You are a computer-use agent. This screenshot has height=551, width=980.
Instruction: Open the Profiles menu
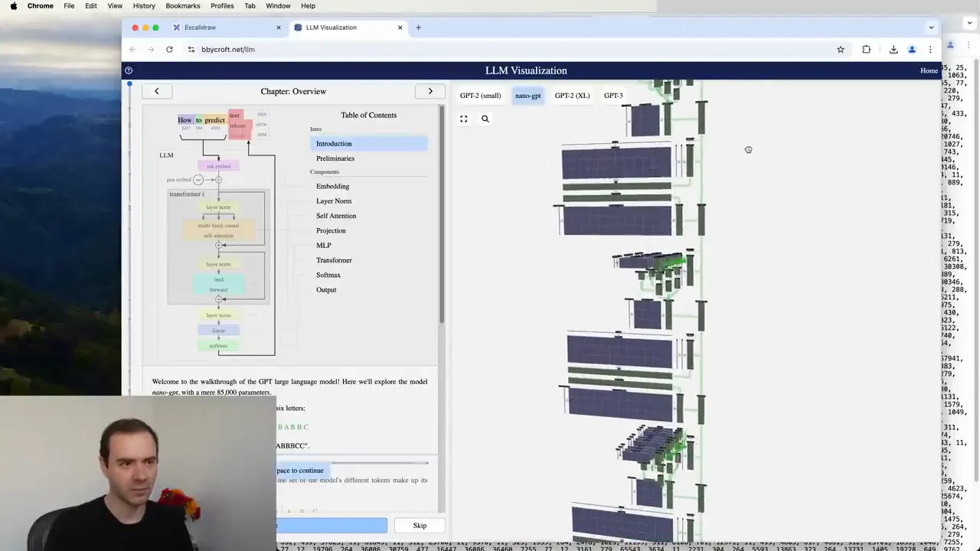tap(222, 5)
